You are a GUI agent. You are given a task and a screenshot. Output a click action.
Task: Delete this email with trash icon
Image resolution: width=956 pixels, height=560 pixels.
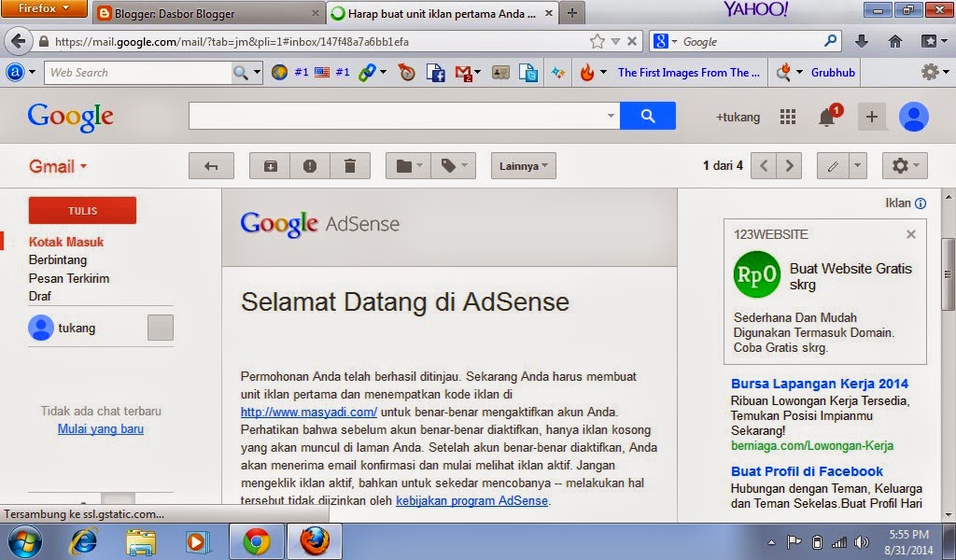pyautogui.click(x=350, y=166)
